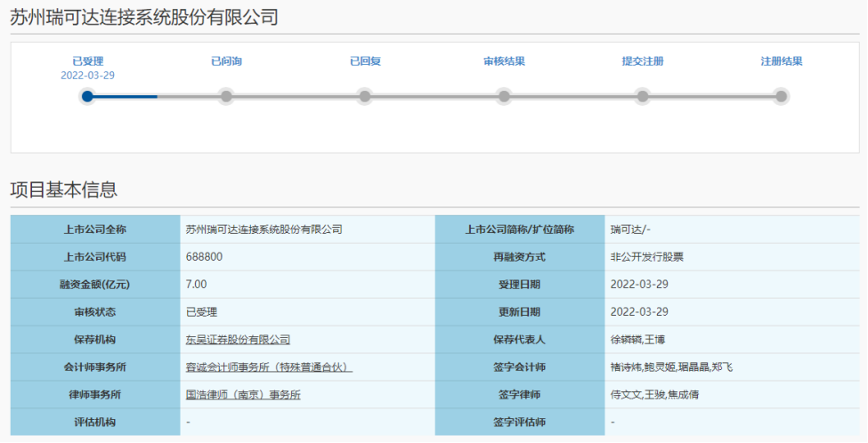
Task: Click the 已受理 progress step dot
Action: pyautogui.click(x=87, y=96)
